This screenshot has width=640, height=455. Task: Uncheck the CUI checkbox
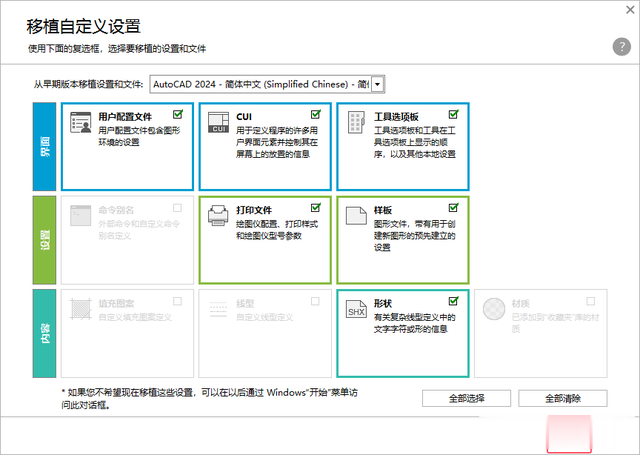click(316, 114)
